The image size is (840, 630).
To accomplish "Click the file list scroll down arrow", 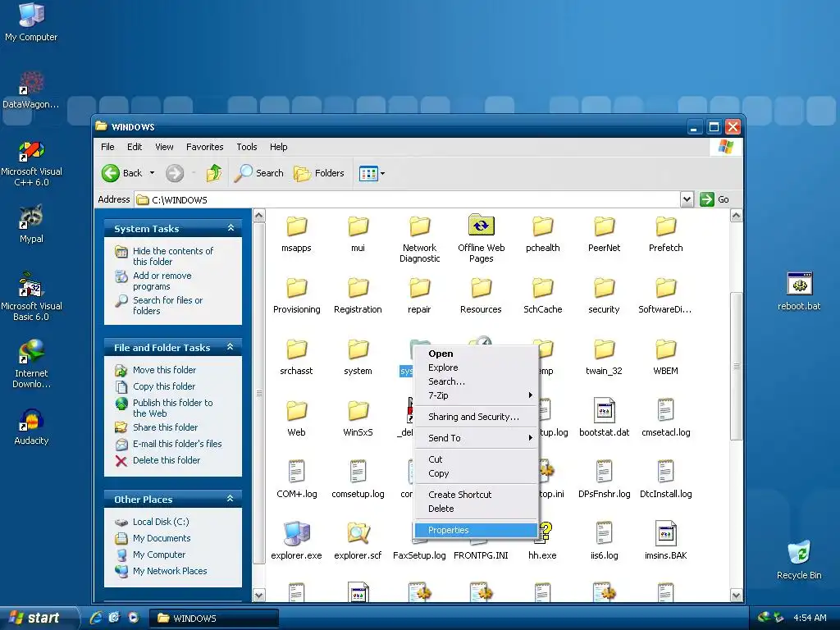I will [x=736, y=596].
